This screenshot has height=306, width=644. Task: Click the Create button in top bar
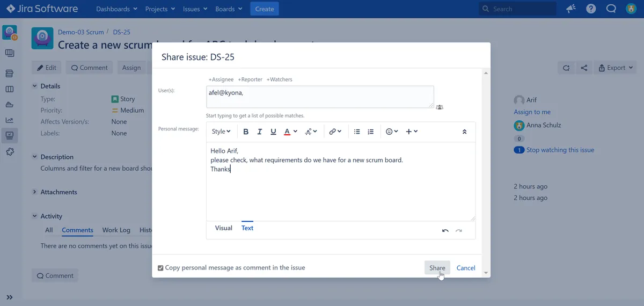click(265, 9)
